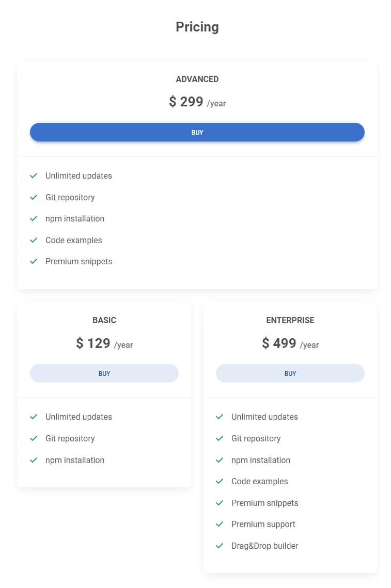Click the $ 299 /year price
Viewport: 391px width, 588px height.
point(197,102)
